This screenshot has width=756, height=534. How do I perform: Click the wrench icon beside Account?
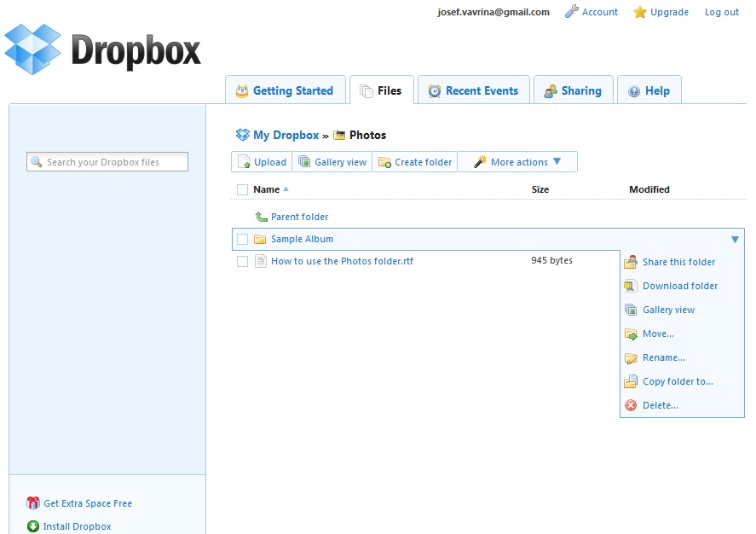571,12
